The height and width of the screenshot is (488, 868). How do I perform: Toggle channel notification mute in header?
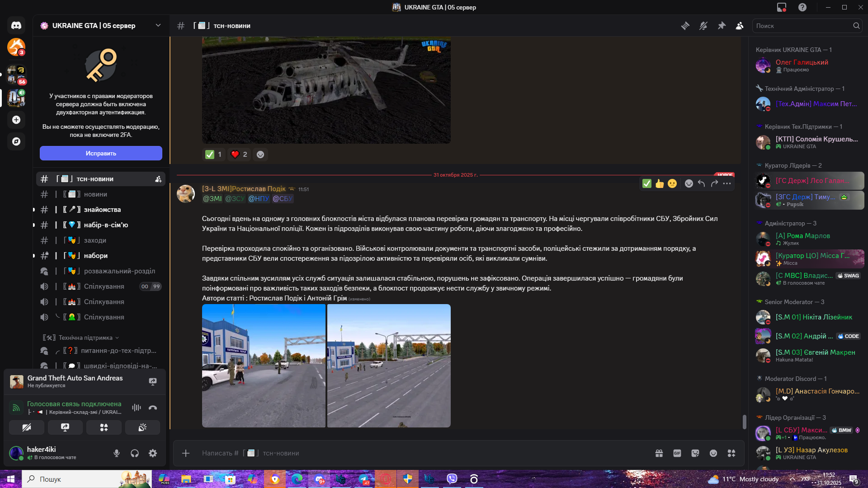703,26
